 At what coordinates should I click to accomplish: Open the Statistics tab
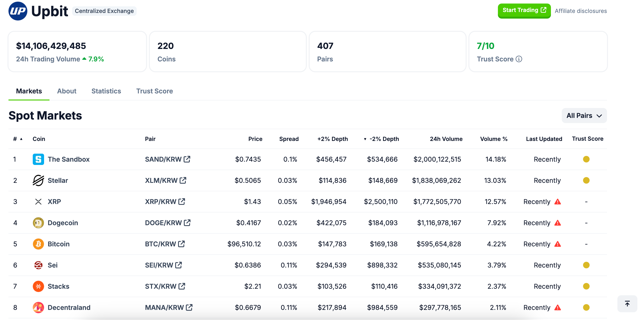pyautogui.click(x=106, y=91)
